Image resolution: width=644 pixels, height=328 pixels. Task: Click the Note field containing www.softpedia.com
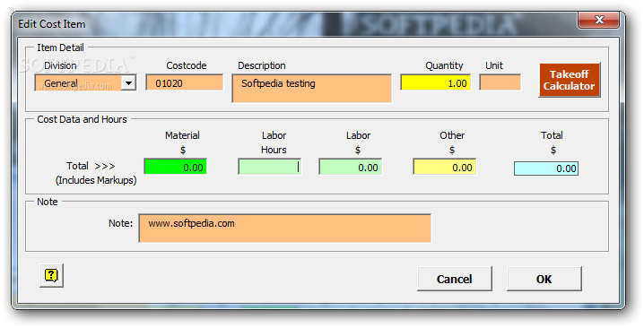coord(285,229)
